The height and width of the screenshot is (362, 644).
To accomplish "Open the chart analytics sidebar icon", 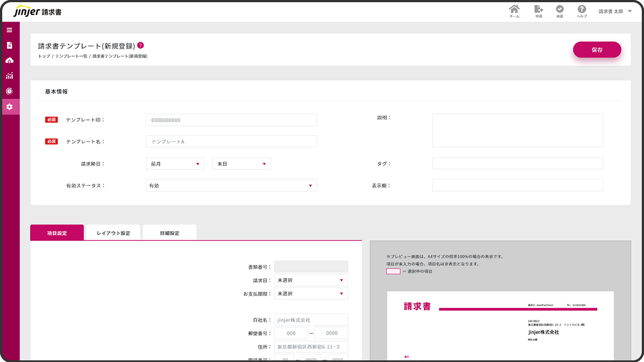I will point(9,76).
